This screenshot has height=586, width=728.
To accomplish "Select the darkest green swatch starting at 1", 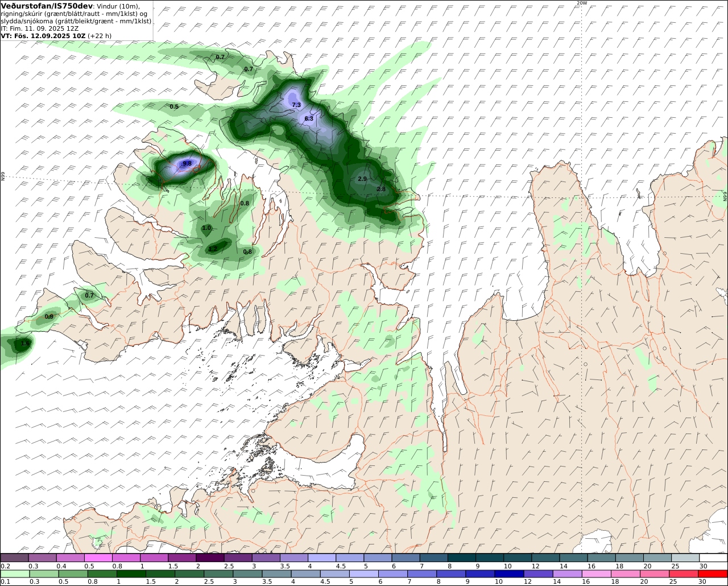I will (131, 574).
